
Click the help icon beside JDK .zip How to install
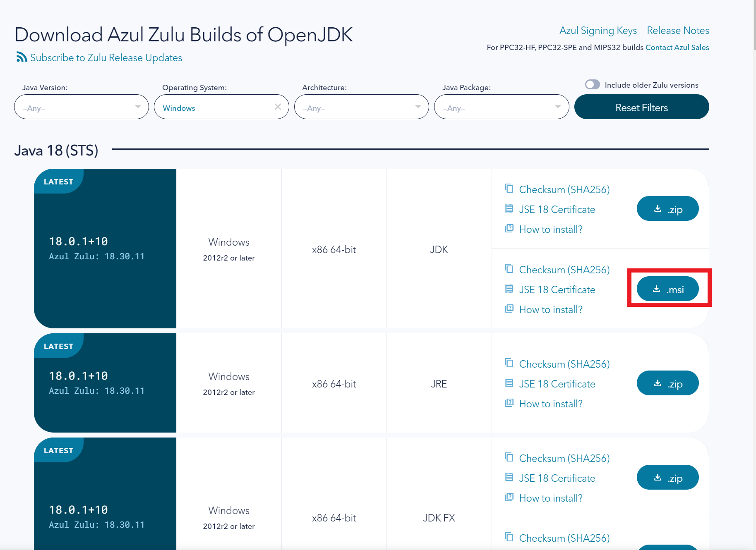coord(509,228)
